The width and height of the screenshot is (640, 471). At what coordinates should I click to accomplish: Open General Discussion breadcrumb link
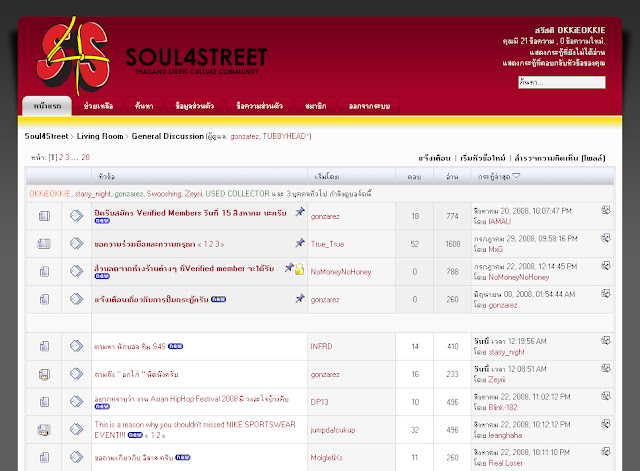(x=167, y=136)
